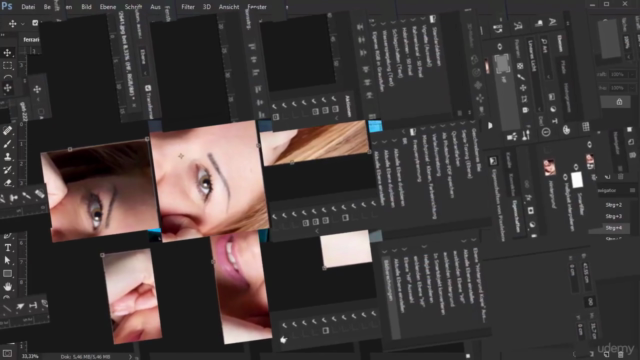Screen dimensions: 640x360
Task: Click the Ps application logo
Action: tap(7, 6)
